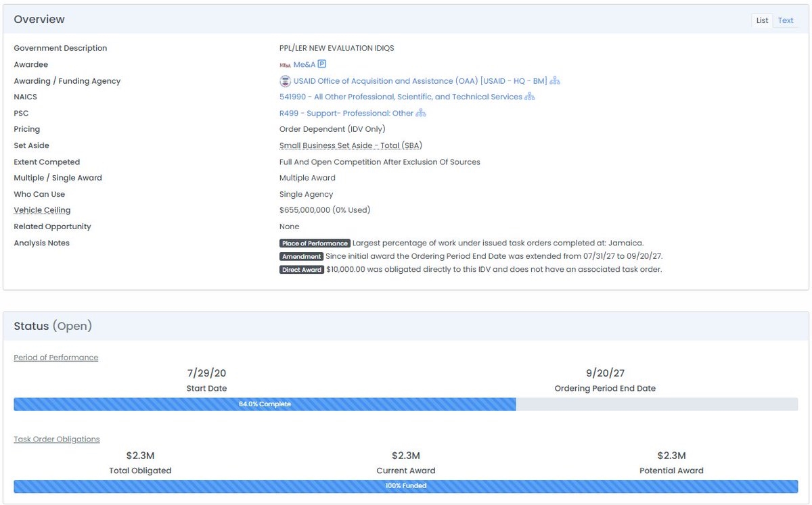Click Small Business Set Aside - Total text
Viewport: 812px width, 505px height.
(351, 146)
